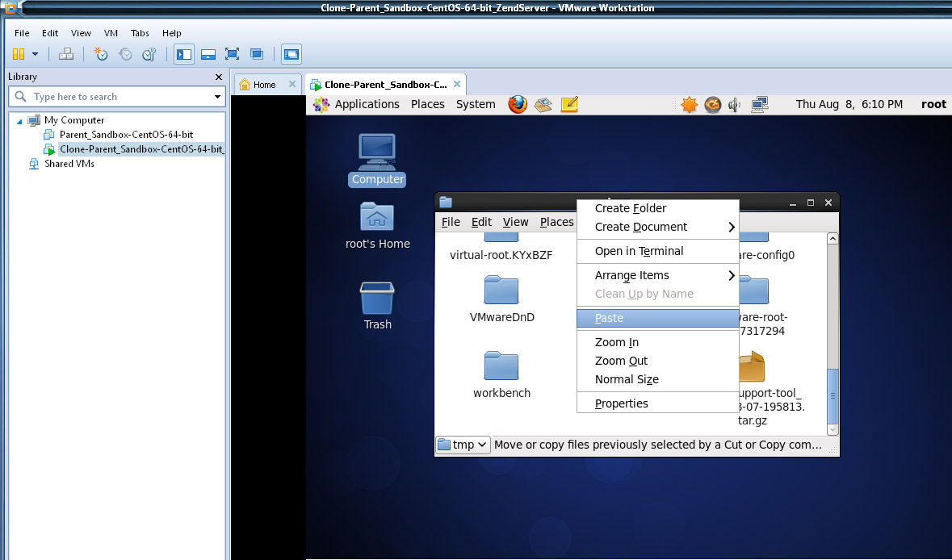Open the volume control in the panel

tap(735, 104)
